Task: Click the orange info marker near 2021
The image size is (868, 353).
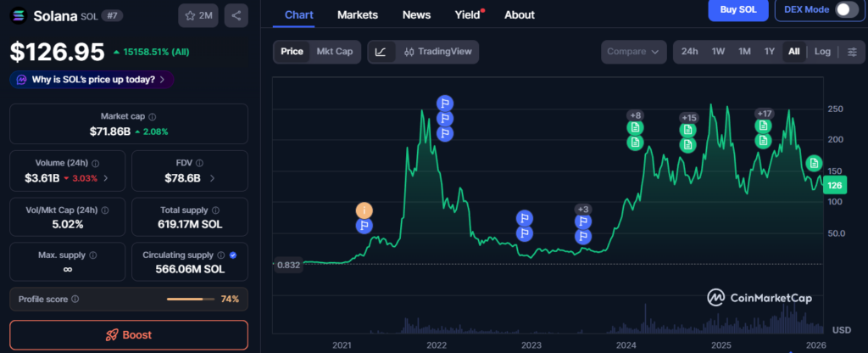Action: [364, 210]
